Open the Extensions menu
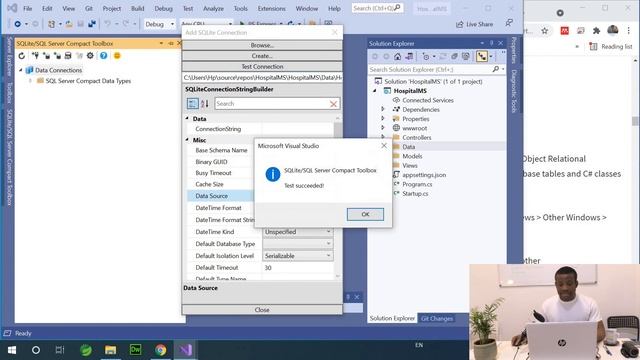 click(271, 8)
